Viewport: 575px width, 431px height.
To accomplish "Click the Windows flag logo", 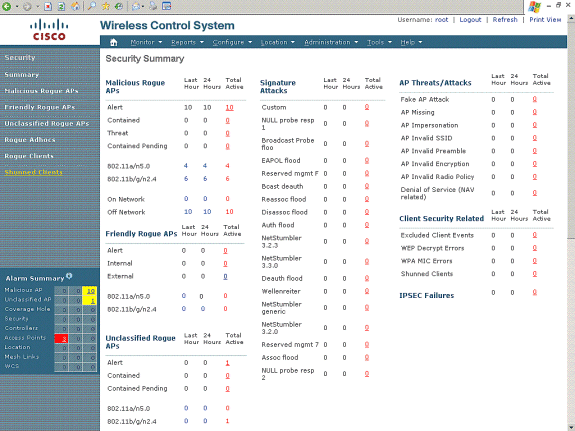I will 535,7.
